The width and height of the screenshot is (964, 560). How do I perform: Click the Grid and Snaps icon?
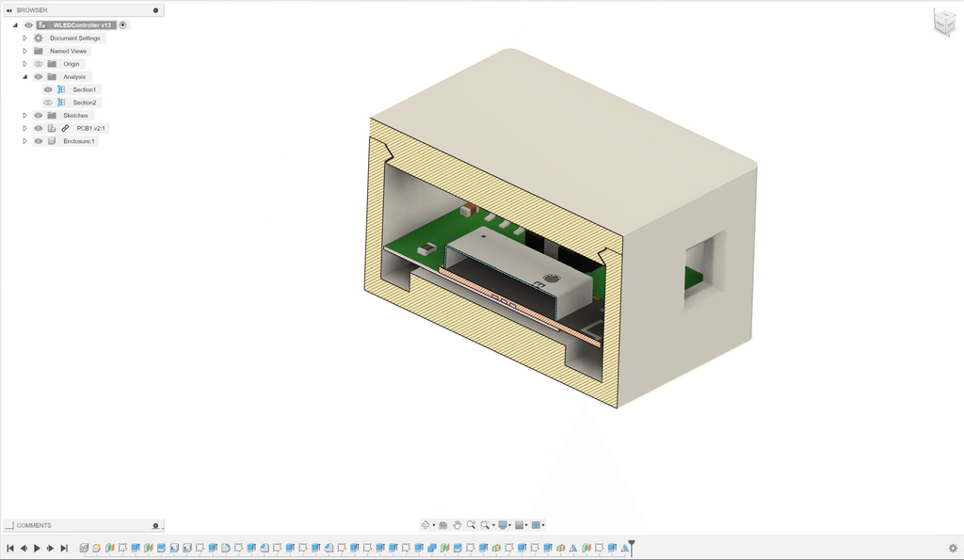(520, 525)
